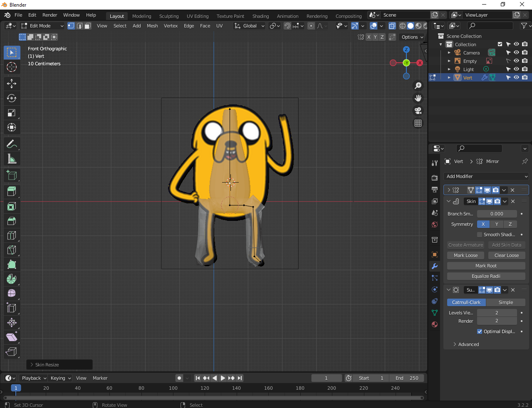The image size is (532, 408).
Task: Hide the Light object in viewport
Action: click(x=516, y=69)
